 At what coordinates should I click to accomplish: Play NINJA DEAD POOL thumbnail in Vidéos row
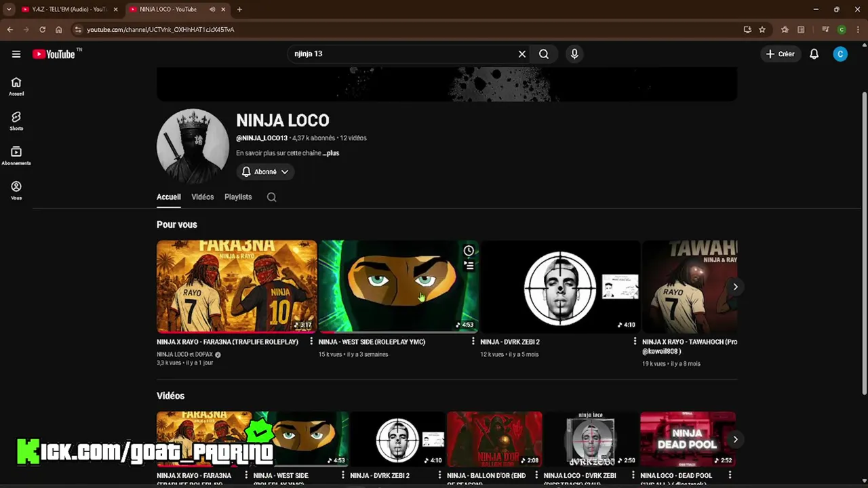coord(688,439)
